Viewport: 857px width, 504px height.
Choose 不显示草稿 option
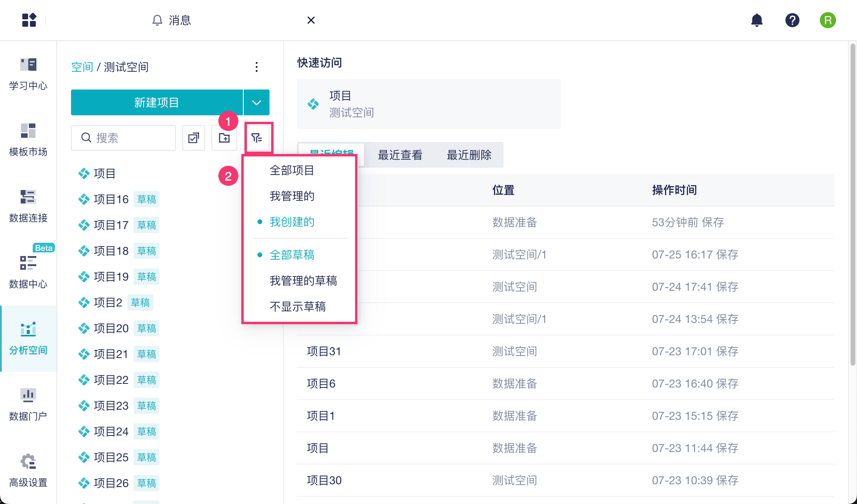pyautogui.click(x=297, y=306)
